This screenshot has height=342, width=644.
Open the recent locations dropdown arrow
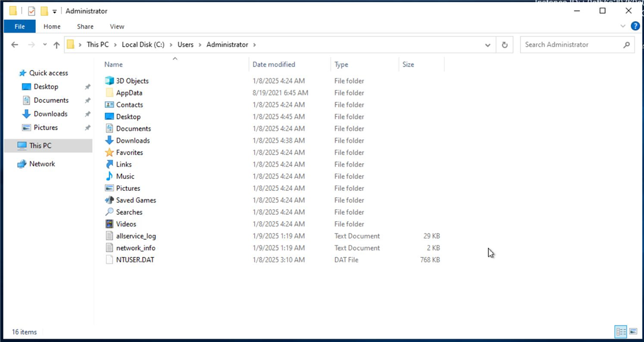click(44, 45)
